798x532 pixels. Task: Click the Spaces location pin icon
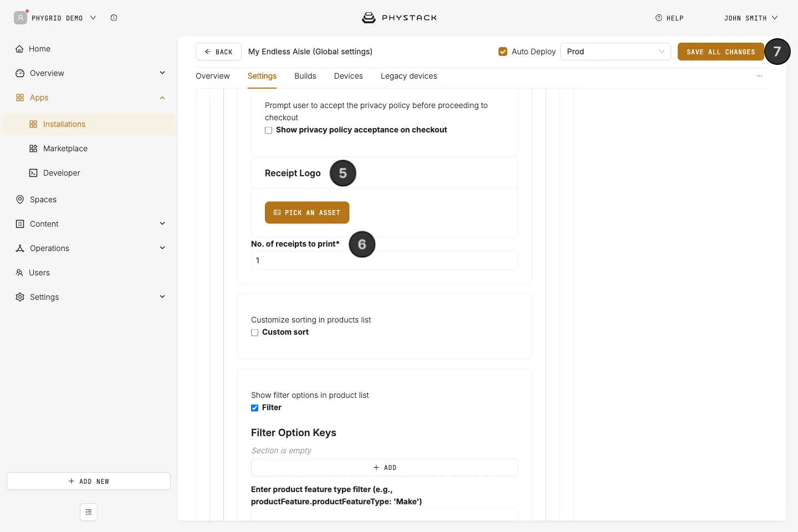(20, 199)
